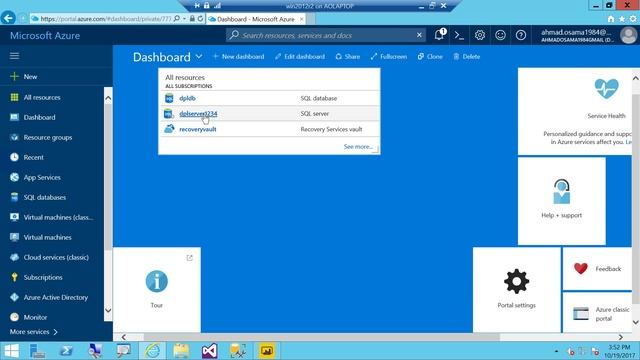
Task: Click New dashboard button
Action: (x=238, y=56)
